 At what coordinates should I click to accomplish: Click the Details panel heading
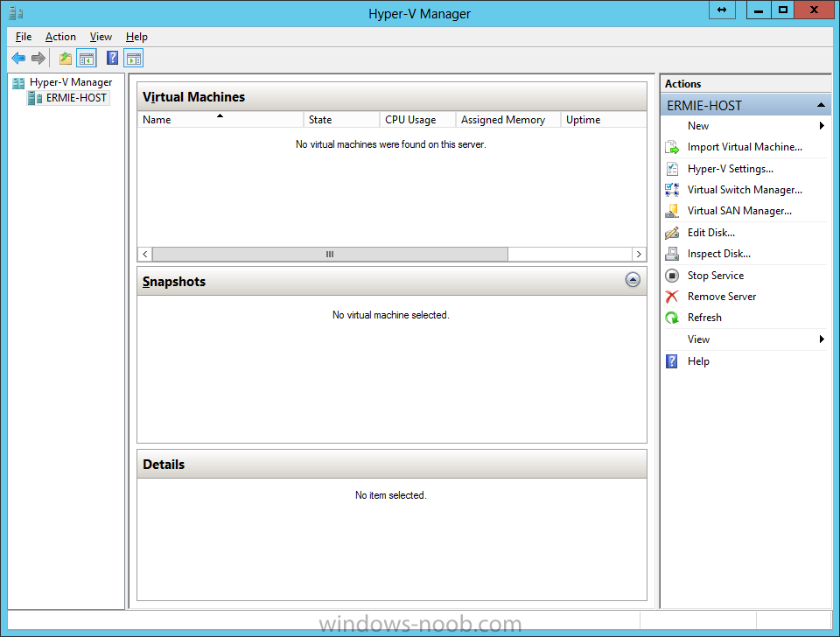tap(164, 465)
